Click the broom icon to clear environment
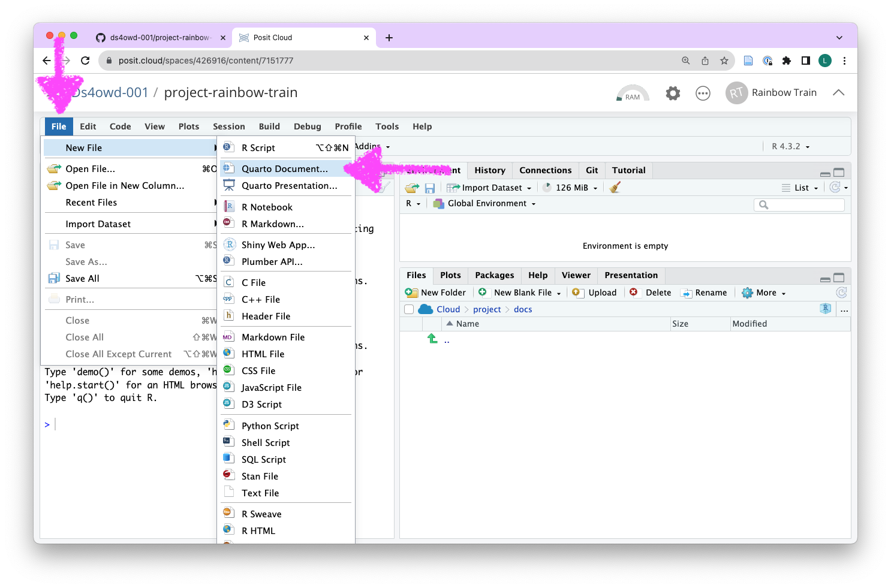Viewport: 891px width, 588px height. pyautogui.click(x=615, y=188)
